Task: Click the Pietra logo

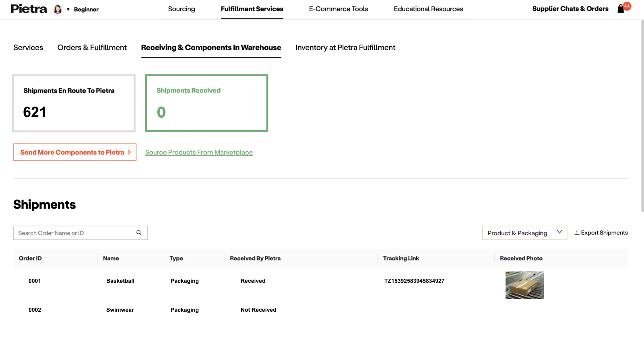Action: pos(29,9)
